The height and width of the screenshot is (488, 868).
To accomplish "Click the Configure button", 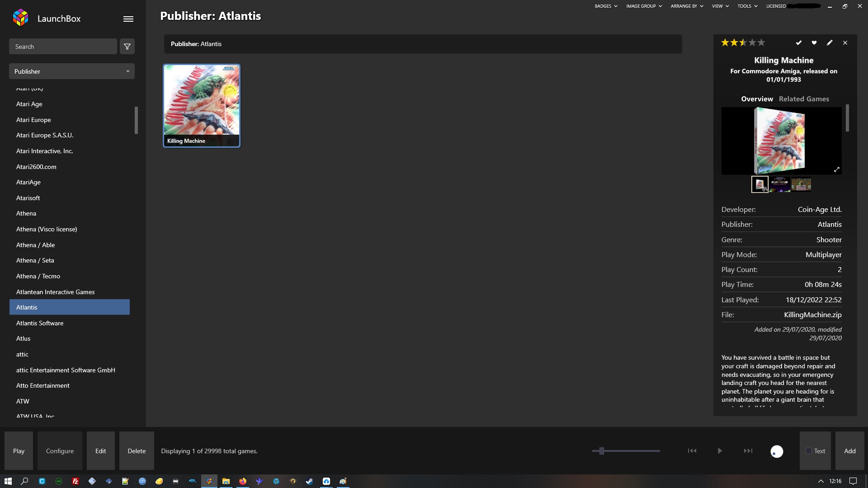I will pyautogui.click(x=60, y=451).
